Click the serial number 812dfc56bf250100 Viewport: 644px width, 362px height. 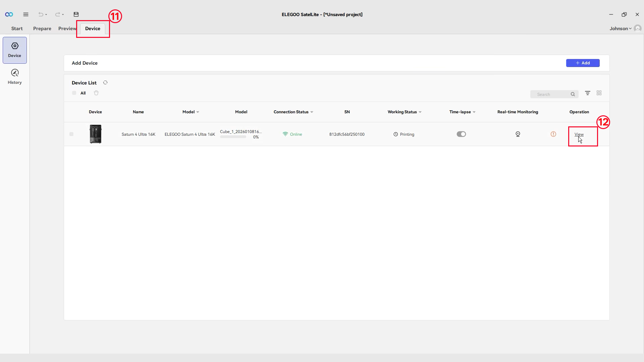(347, 134)
